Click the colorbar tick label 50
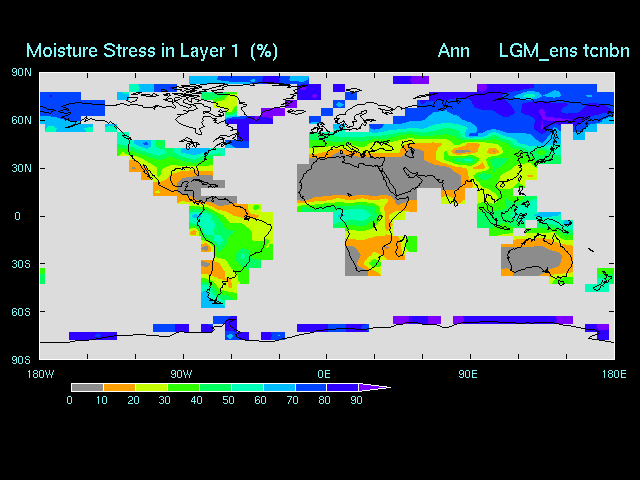 [x=230, y=400]
